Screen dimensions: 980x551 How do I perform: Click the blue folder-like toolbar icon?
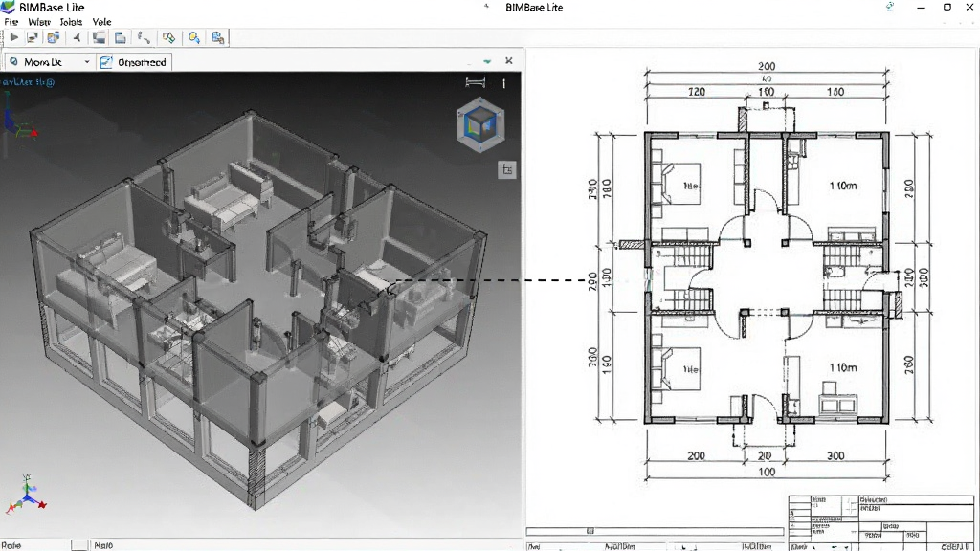[x=120, y=37]
